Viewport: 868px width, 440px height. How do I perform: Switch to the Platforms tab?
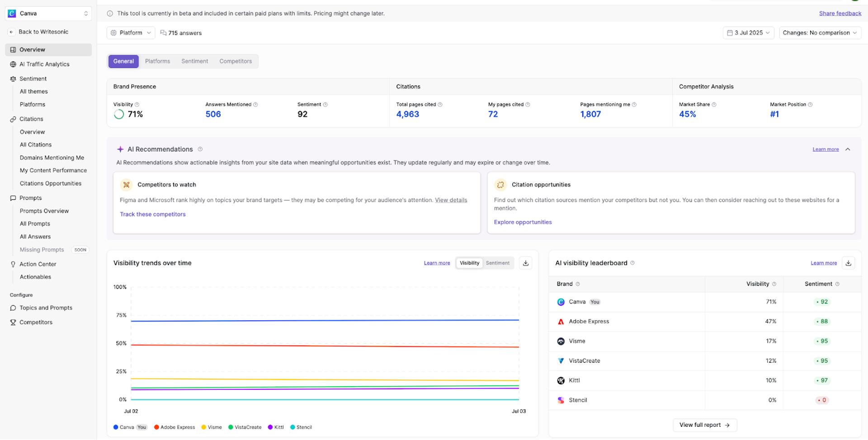158,62
